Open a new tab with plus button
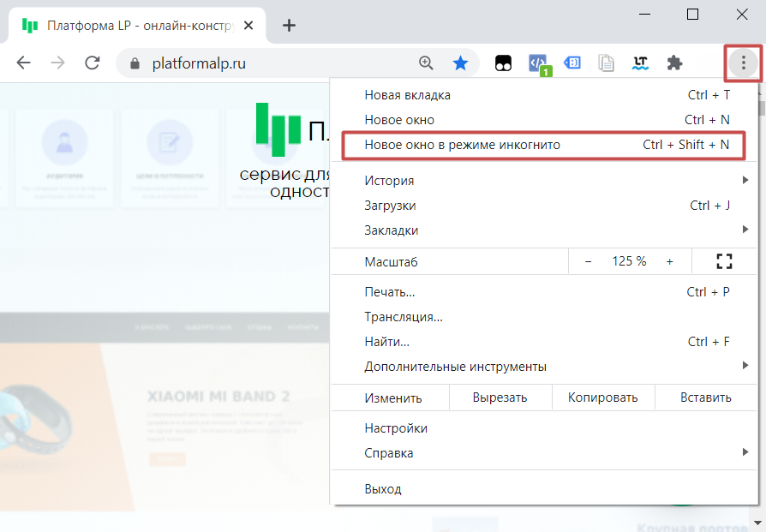766x532 pixels. (289, 25)
